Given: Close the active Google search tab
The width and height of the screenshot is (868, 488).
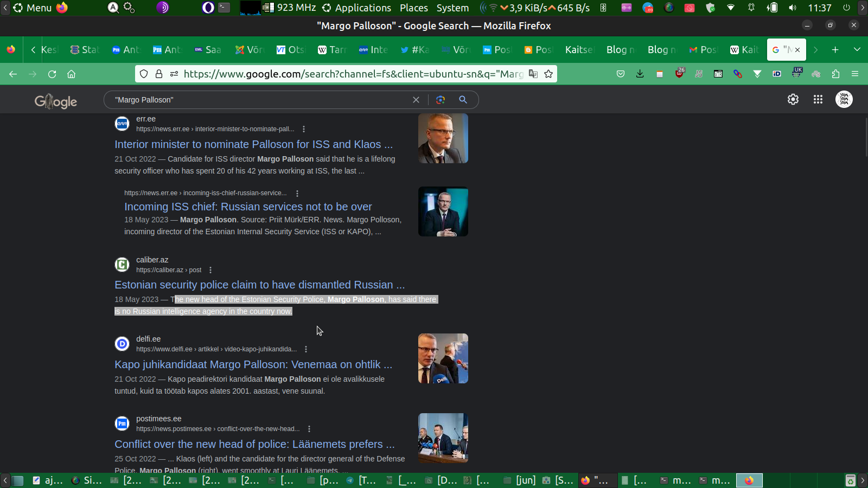Looking at the screenshot, I should point(797,50).
